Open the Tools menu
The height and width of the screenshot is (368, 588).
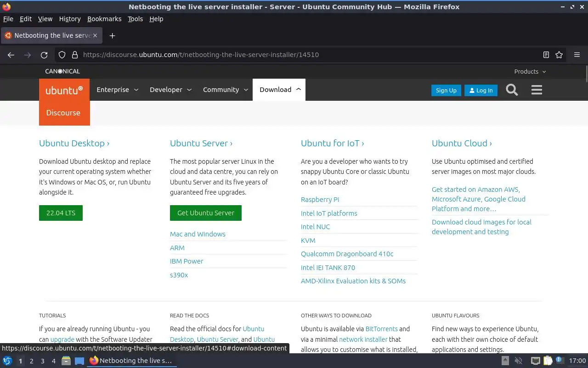pos(136,19)
